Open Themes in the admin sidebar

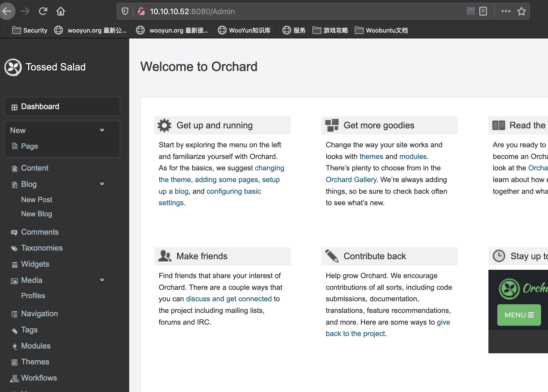click(35, 362)
